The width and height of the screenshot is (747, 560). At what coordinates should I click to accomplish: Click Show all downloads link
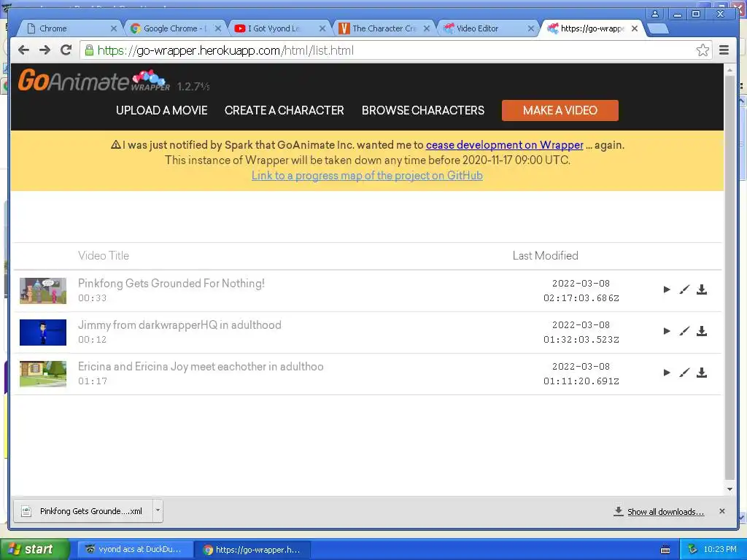click(x=665, y=511)
